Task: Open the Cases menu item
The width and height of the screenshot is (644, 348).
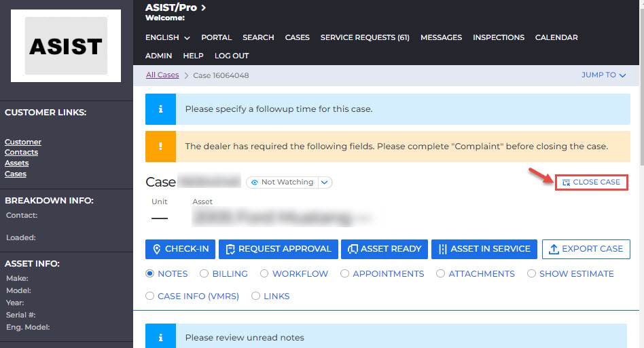Action: (298, 37)
